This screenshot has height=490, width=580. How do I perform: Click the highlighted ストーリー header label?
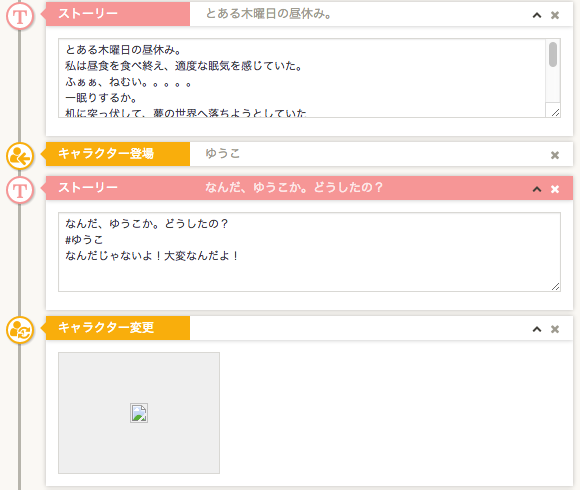[88, 187]
